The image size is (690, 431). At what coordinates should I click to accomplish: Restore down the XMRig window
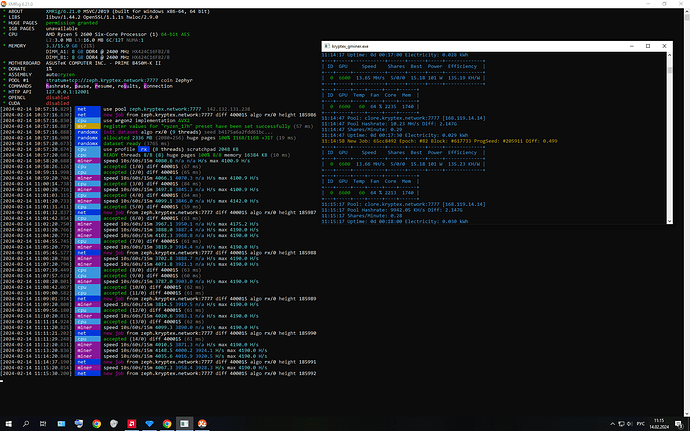coord(664,4)
